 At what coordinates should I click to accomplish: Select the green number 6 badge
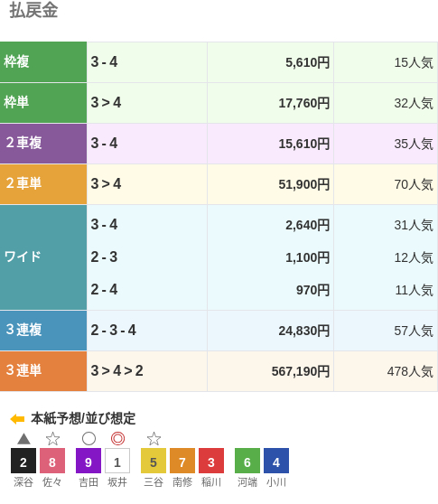coord(247,461)
